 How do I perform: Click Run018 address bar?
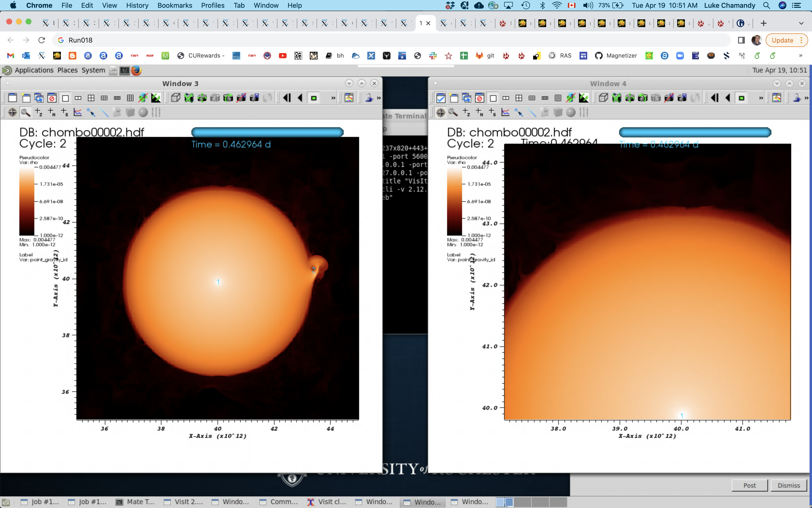point(391,40)
